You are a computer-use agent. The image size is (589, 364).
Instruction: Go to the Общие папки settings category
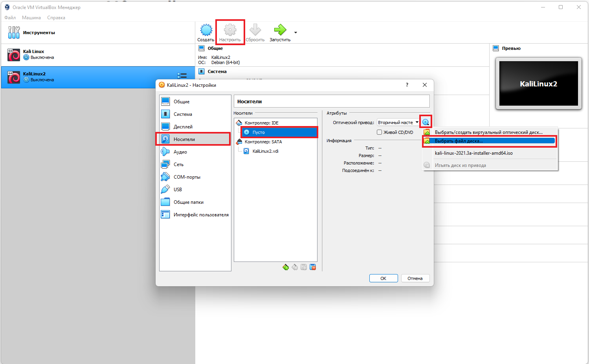click(195, 202)
